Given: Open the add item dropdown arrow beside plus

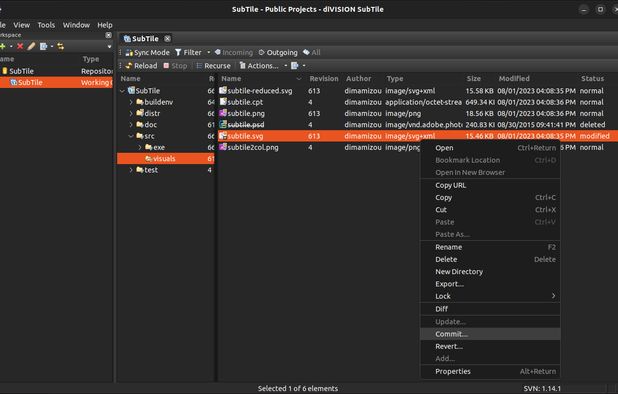Looking at the screenshot, I should tap(11, 46).
